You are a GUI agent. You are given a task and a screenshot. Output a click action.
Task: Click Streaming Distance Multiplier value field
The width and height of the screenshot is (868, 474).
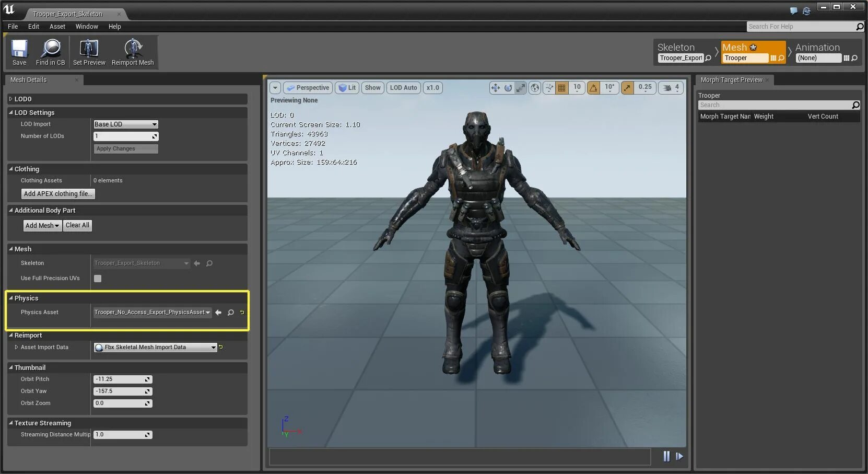(123, 435)
